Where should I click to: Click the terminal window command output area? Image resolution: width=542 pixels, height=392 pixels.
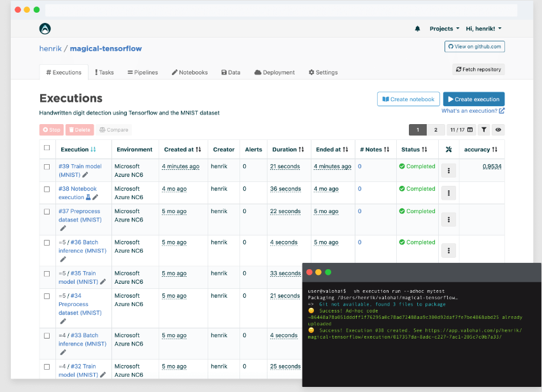(422, 335)
